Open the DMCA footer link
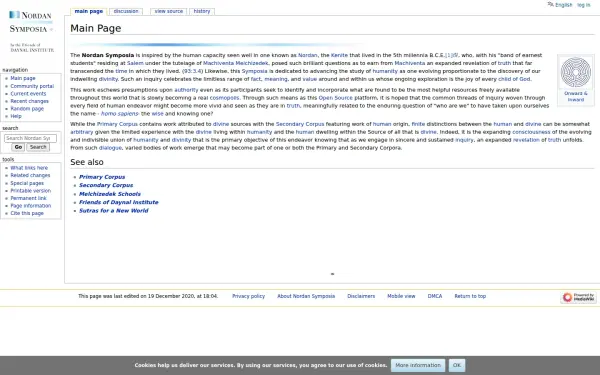Screen dimensions: 600x375 435,296
